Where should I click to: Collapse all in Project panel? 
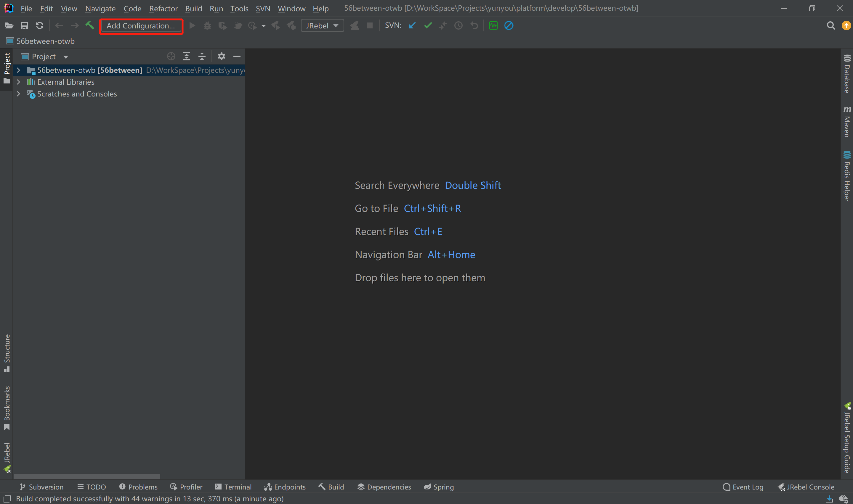click(x=202, y=56)
